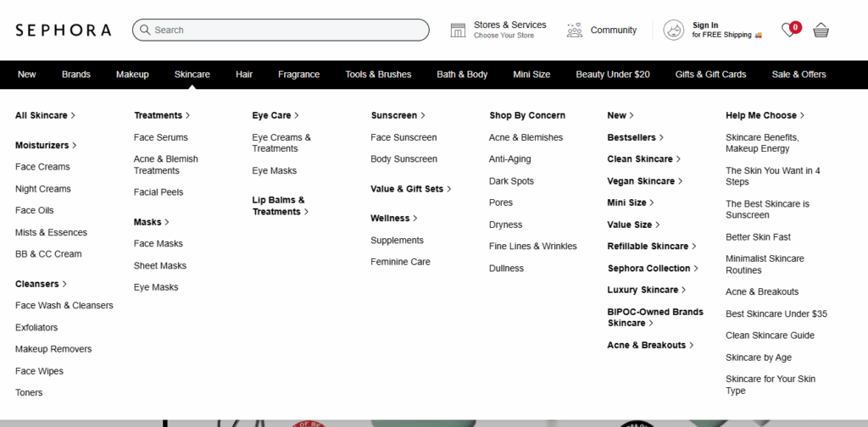Click into the Search field
Image resolution: width=868 pixels, height=427 pixels.
pos(281,30)
